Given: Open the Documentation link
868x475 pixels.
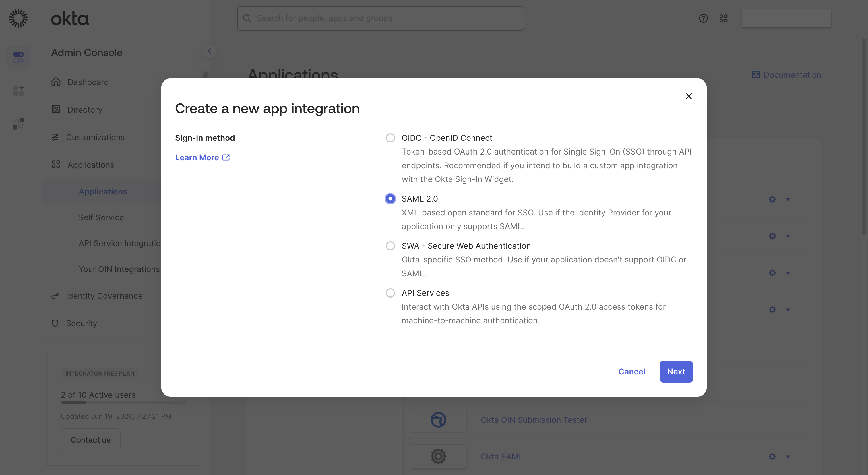Looking at the screenshot, I should pos(786,74).
